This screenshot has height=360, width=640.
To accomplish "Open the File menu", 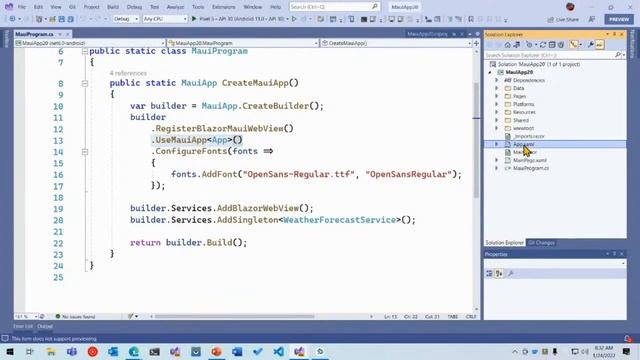I will pyautogui.click(x=22, y=7).
